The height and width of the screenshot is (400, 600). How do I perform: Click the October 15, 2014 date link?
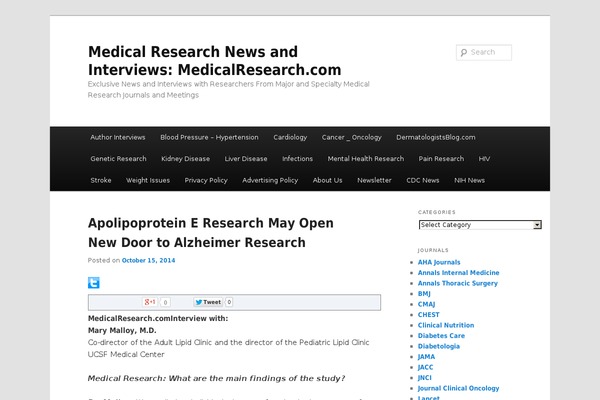(x=148, y=260)
